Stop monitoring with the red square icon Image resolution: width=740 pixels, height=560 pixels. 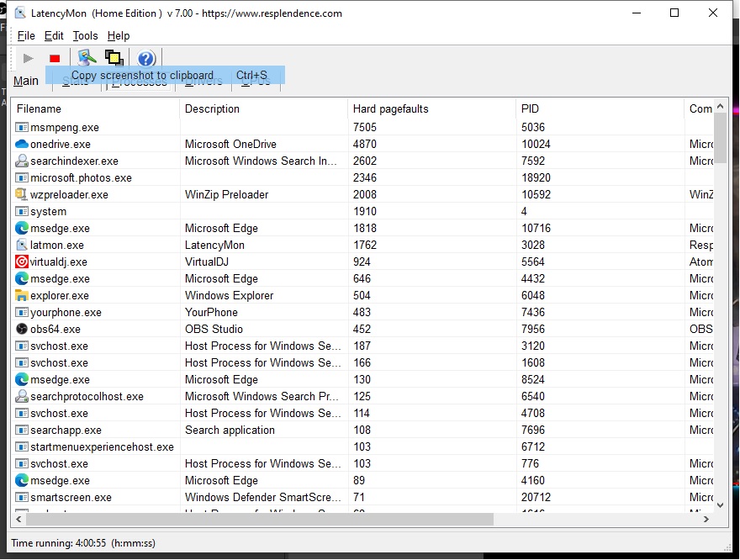point(55,59)
